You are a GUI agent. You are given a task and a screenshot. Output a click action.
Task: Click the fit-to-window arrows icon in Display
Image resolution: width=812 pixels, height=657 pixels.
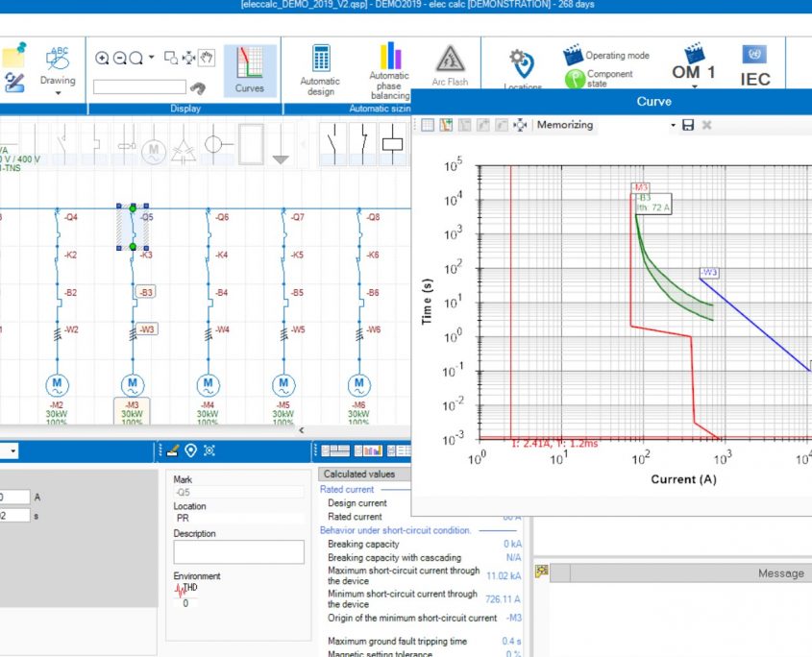[189, 58]
